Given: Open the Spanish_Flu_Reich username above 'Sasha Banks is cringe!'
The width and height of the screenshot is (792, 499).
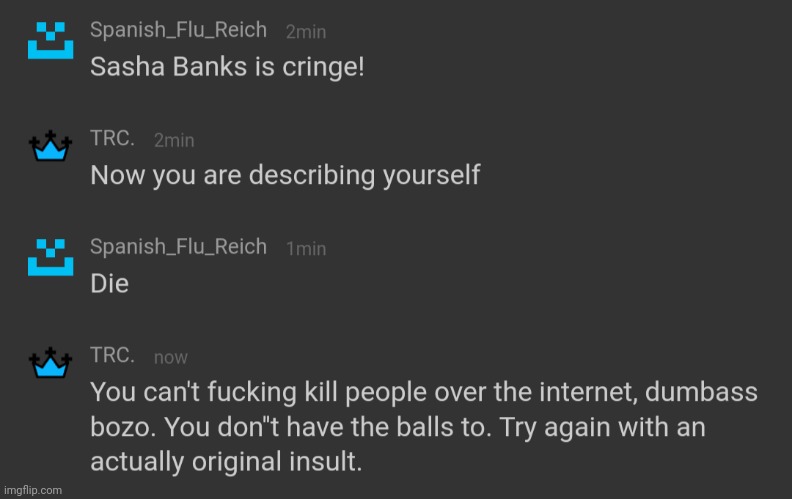Looking at the screenshot, I should click(x=178, y=30).
